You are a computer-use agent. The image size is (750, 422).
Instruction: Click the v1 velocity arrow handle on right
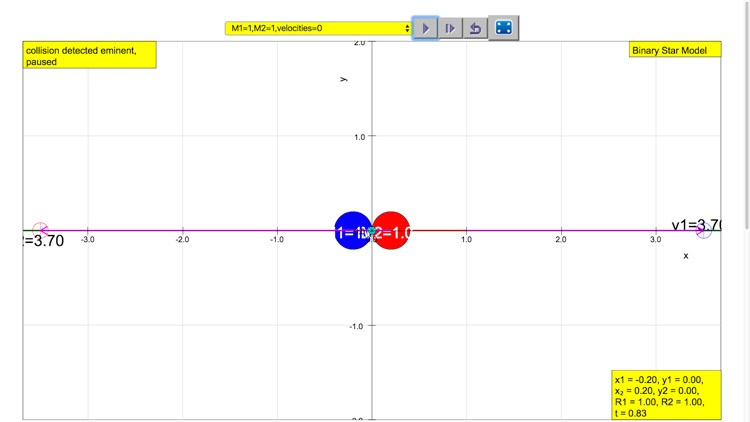tap(704, 231)
